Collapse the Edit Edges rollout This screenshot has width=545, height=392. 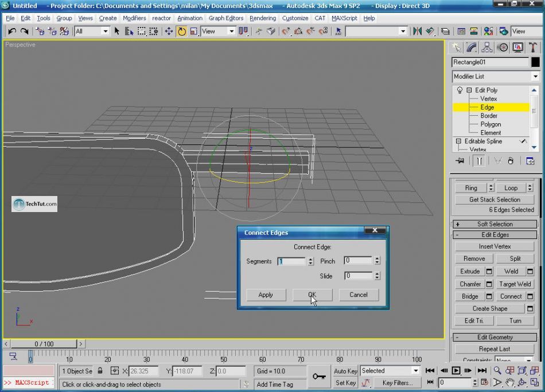[x=495, y=235]
